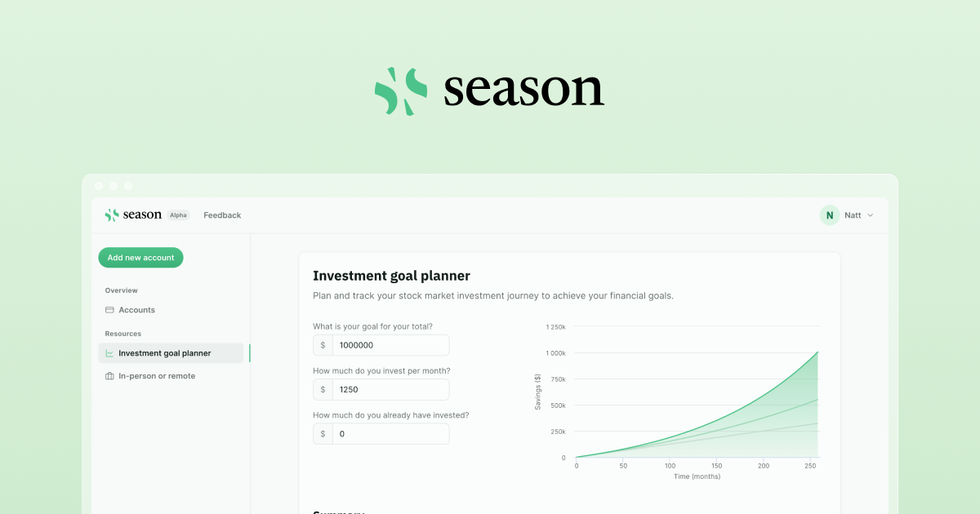Select the credit card icon beside Accounts
The height and width of the screenshot is (514, 980).
(109, 310)
